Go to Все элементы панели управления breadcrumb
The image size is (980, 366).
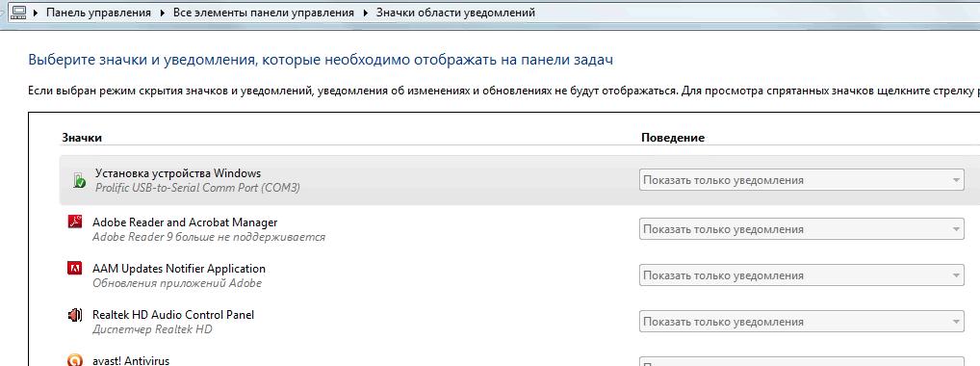263,13
